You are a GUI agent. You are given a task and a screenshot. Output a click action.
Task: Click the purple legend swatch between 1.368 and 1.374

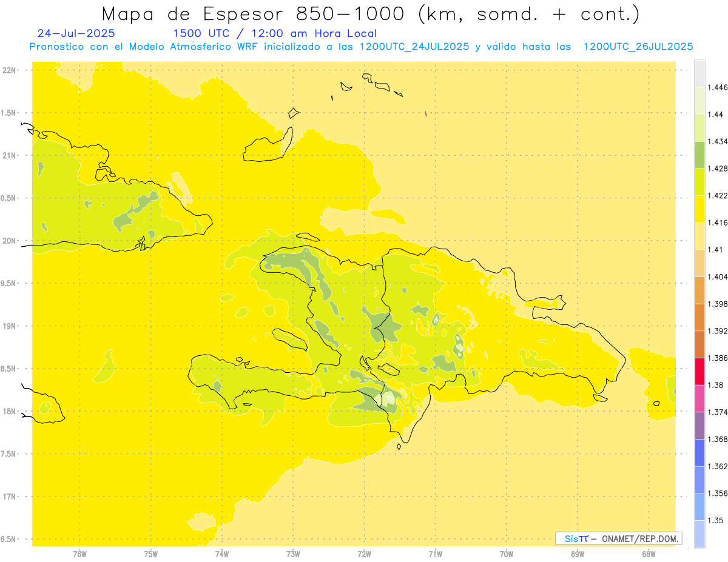pos(700,426)
